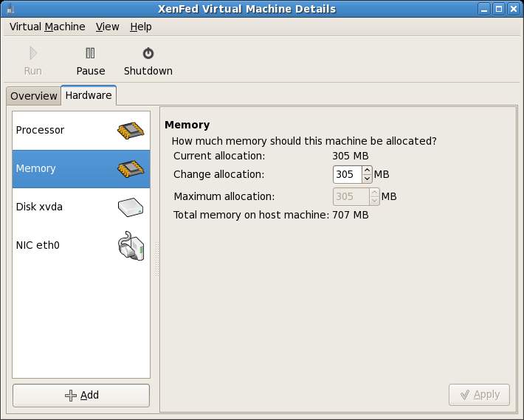This screenshot has height=420, width=524.
Task: Select the Disk xvda drive icon
Action: 130,207
